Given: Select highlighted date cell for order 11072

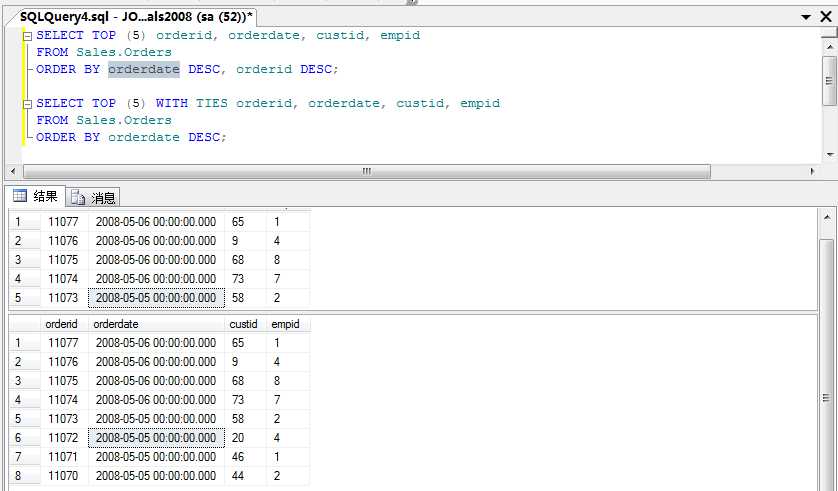Looking at the screenshot, I should click(x=157, y=438).
